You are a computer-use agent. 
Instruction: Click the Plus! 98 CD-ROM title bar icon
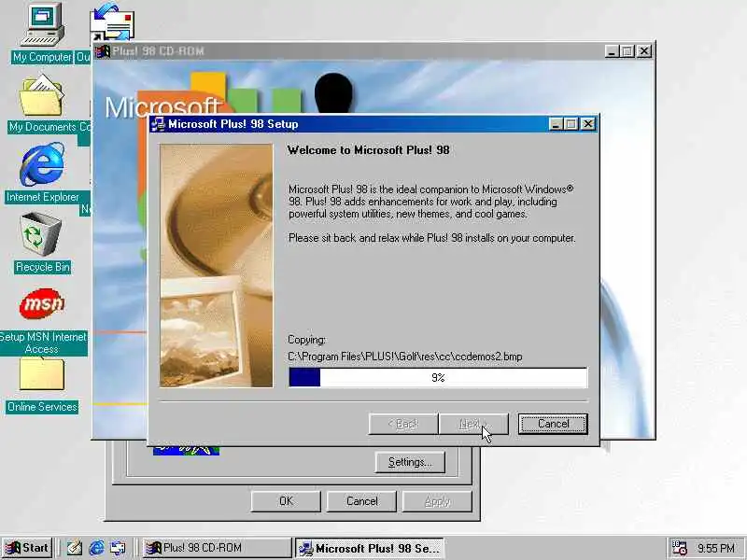click(x=102, y=51)
